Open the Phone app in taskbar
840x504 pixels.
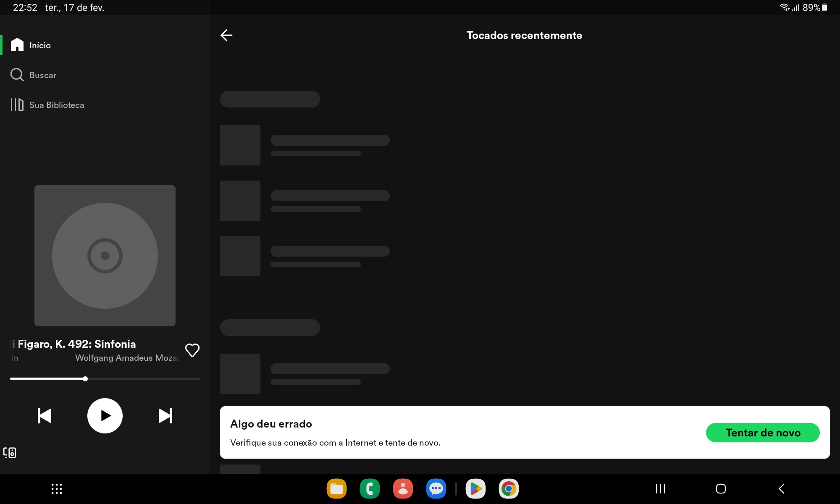[x=370, y=489]
